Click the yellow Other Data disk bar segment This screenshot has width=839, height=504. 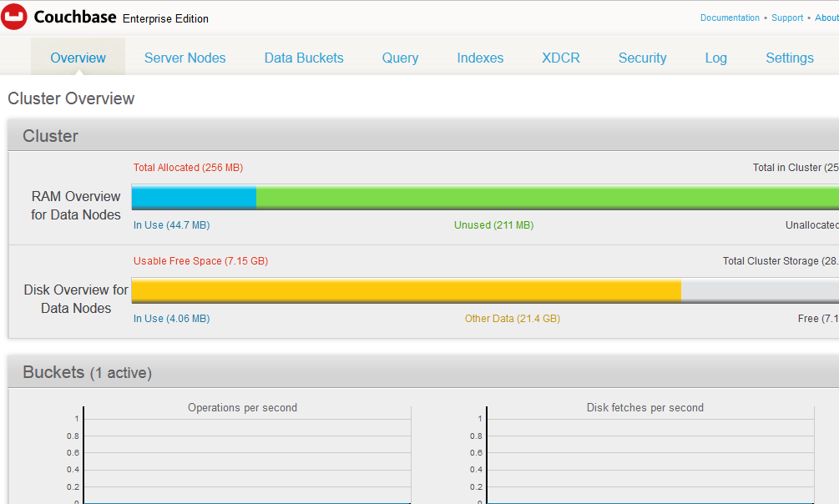click(x=406, y=290)
